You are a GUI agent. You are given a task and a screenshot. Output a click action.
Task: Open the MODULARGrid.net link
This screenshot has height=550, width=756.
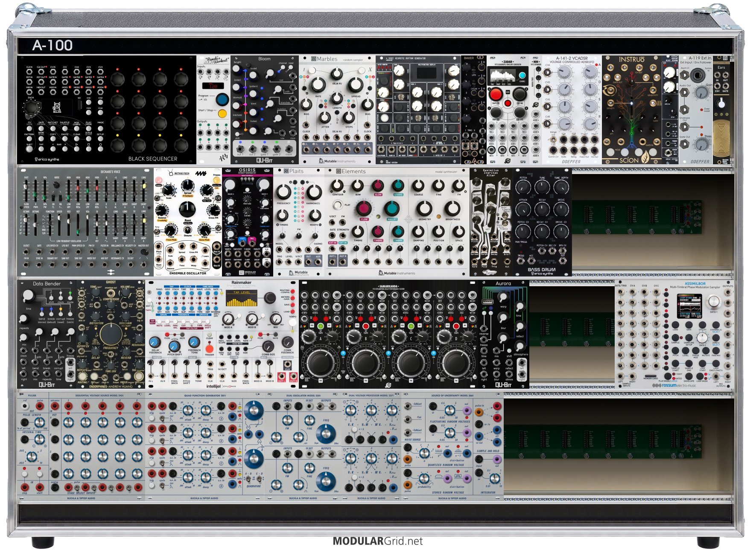point(377,541)
